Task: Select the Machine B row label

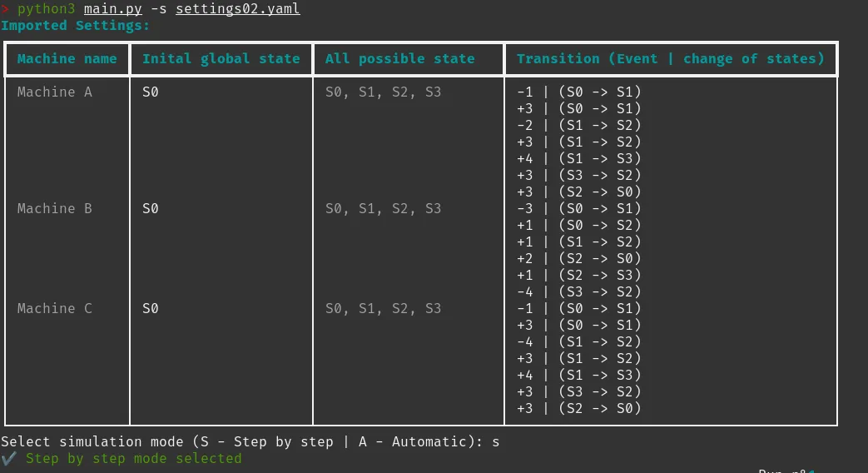Action: [54, 209]
